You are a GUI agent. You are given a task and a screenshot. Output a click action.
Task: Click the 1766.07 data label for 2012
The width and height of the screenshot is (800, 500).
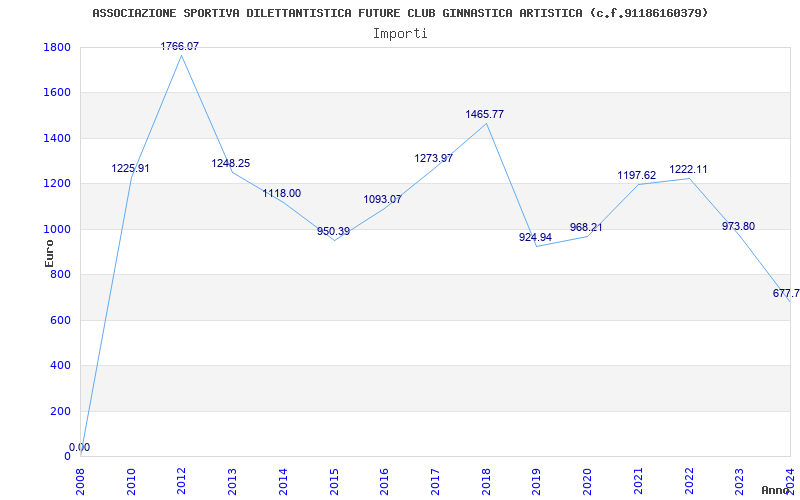tap(180, 46)
